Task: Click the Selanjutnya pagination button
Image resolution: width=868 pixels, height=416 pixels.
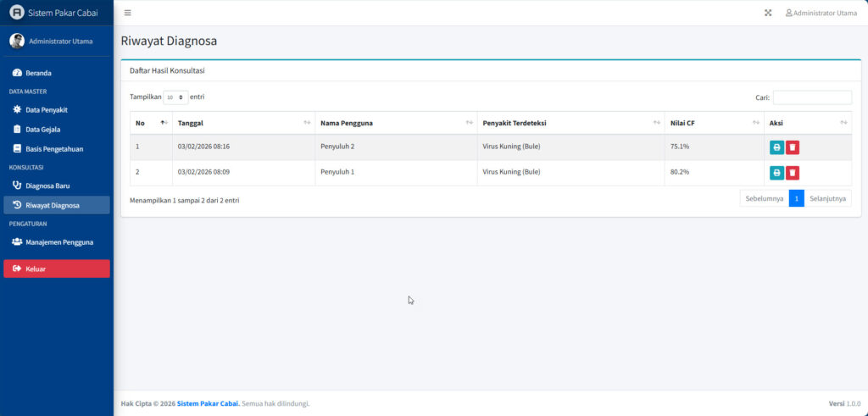Action: (x=828, y=198)
